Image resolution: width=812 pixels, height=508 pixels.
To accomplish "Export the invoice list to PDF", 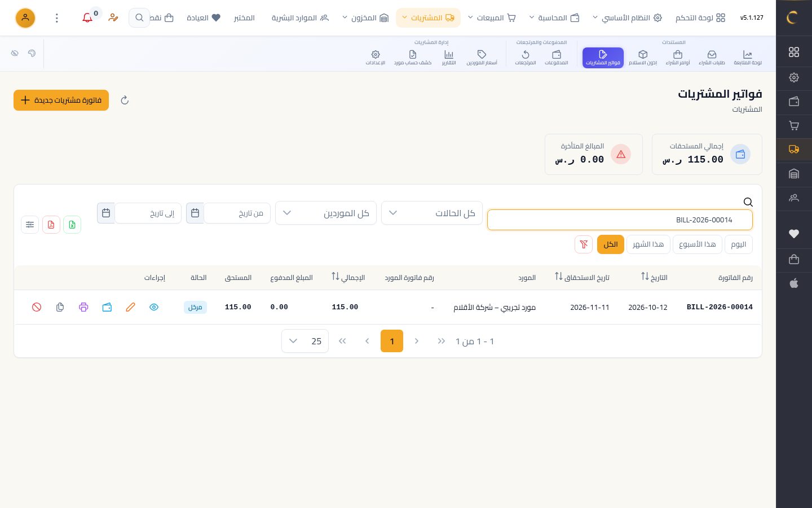I will tap(51, 225).
